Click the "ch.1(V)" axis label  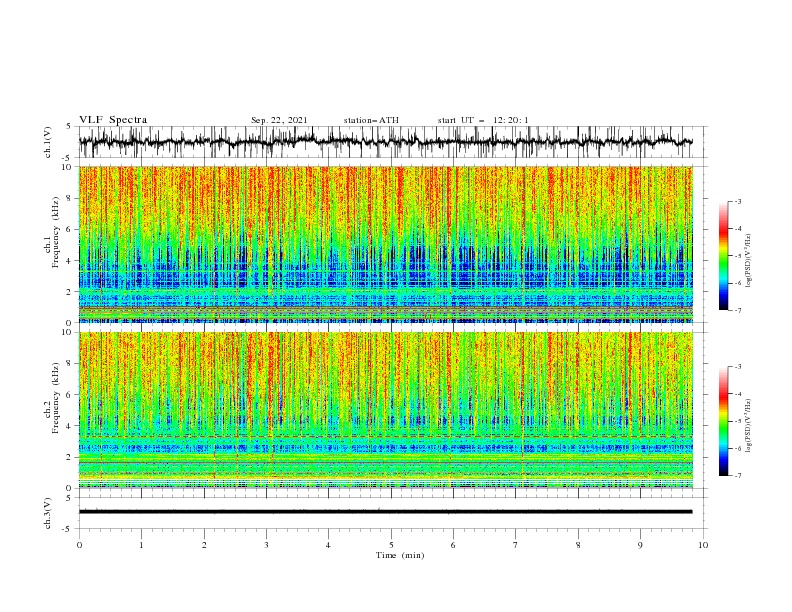coord(48,142)
